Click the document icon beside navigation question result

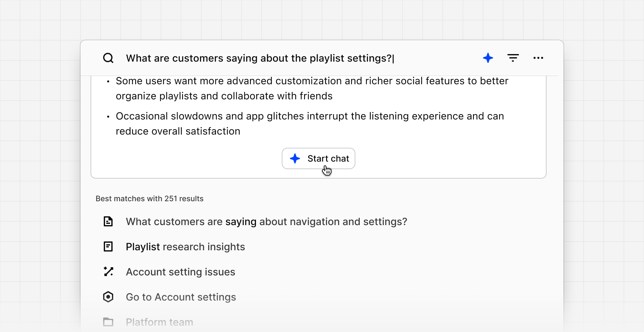[x=108, y=221]
